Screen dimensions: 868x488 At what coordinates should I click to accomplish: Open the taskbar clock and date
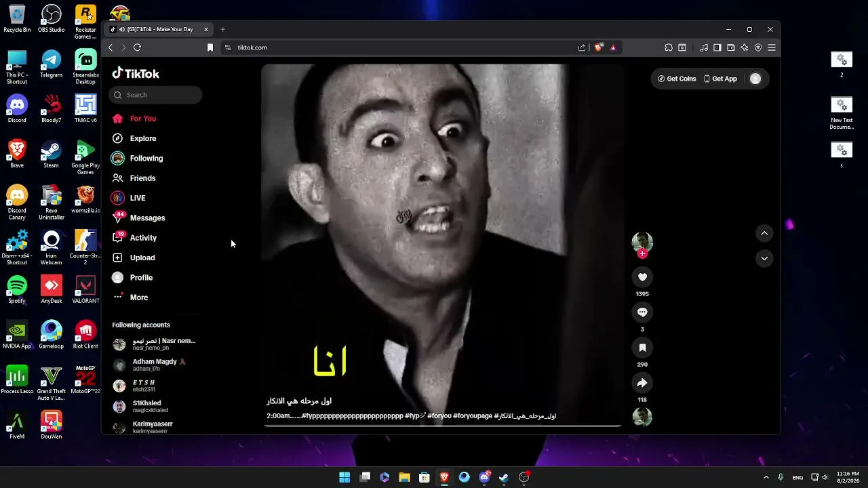coord(848,477)
